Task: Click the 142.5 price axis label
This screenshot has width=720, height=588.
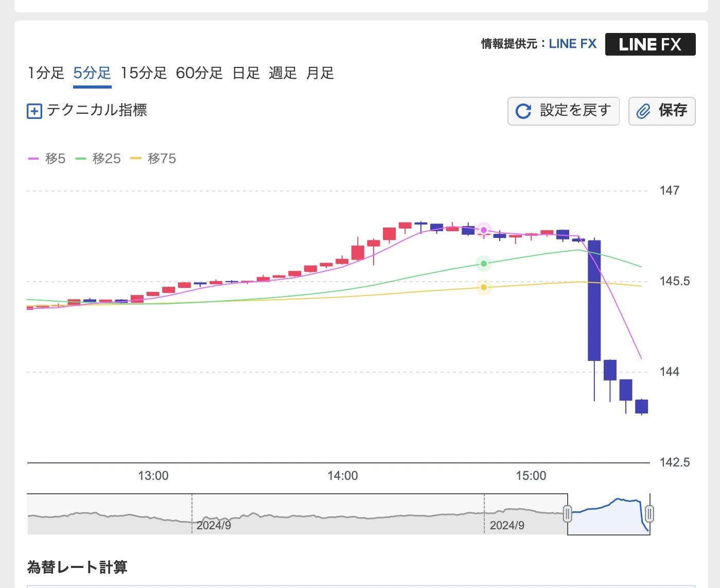Action: pos(675,462)
